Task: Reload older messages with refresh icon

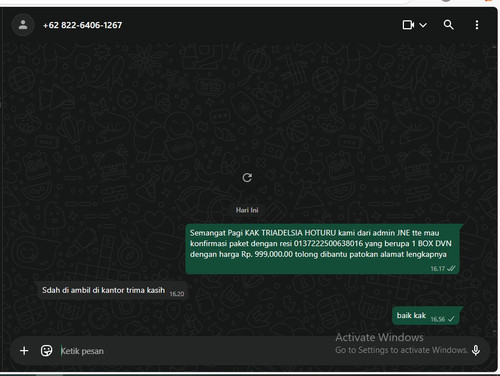Action: pyautogui.click(x=247, y=178)
